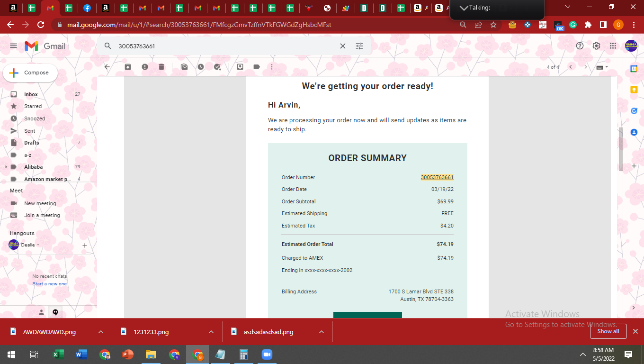Open Google Contacts side panel
Image resolution: width=644 pixels, height=364 pixels.
coord(634,132)
